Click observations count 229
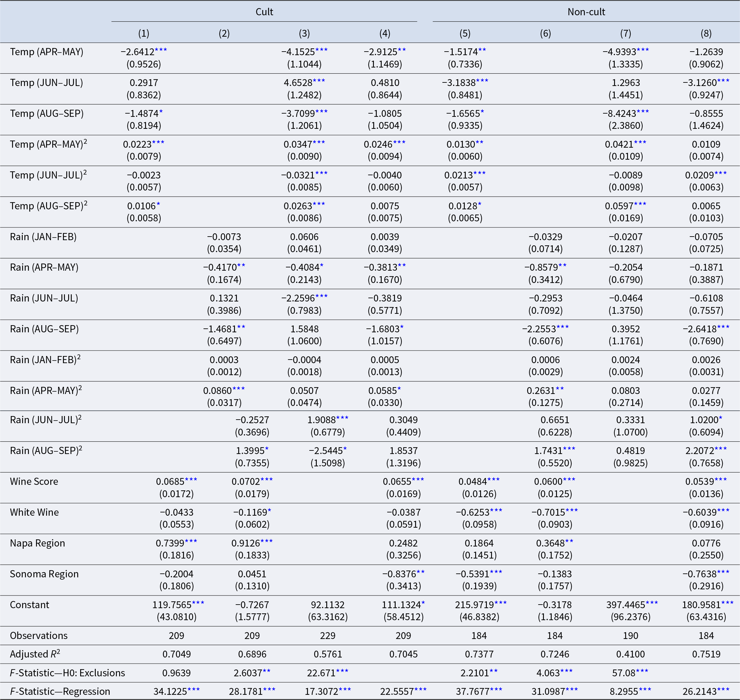 point(328,635)
